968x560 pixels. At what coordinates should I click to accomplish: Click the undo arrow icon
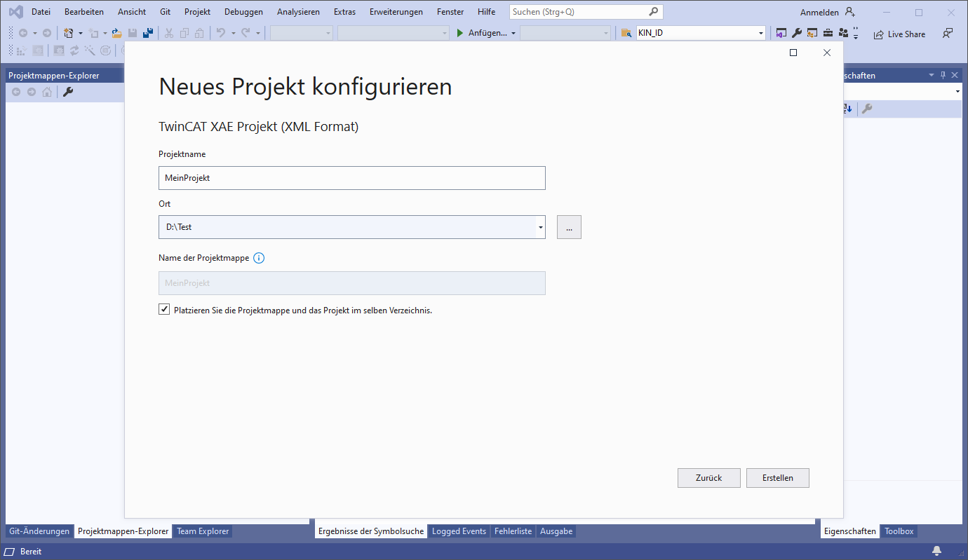[x=220, y=33]
